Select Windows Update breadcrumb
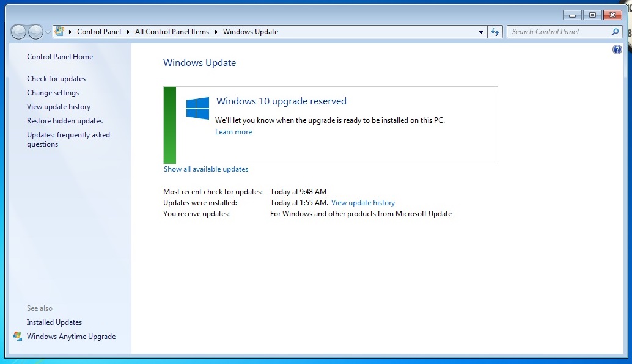This screenshot has width=632, height=364. 251,32
